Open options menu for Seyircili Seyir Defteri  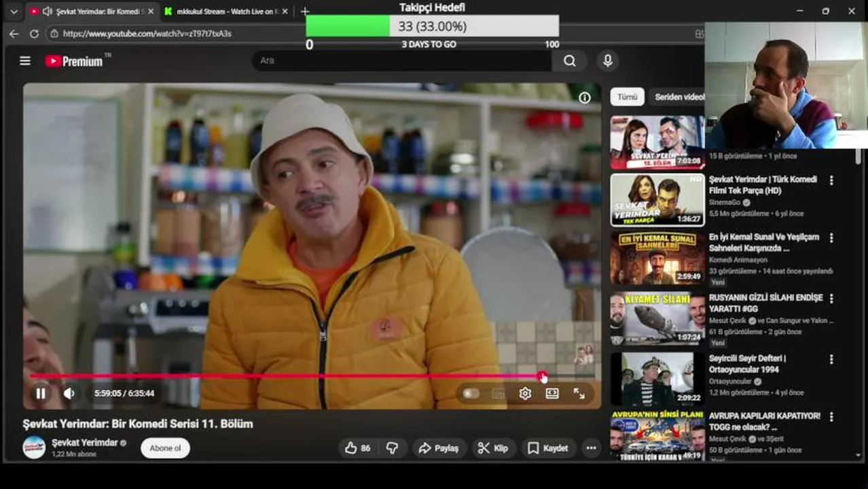(x=831, y=359)
